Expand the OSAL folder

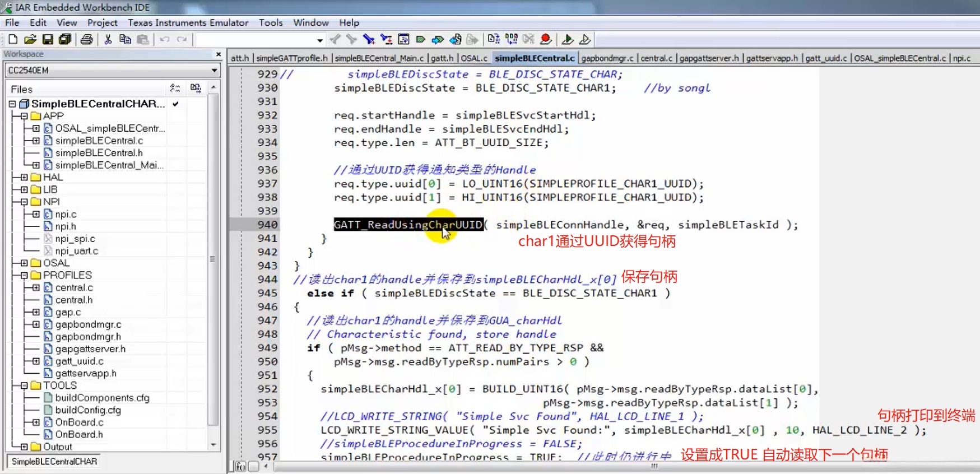pos(24,263)
